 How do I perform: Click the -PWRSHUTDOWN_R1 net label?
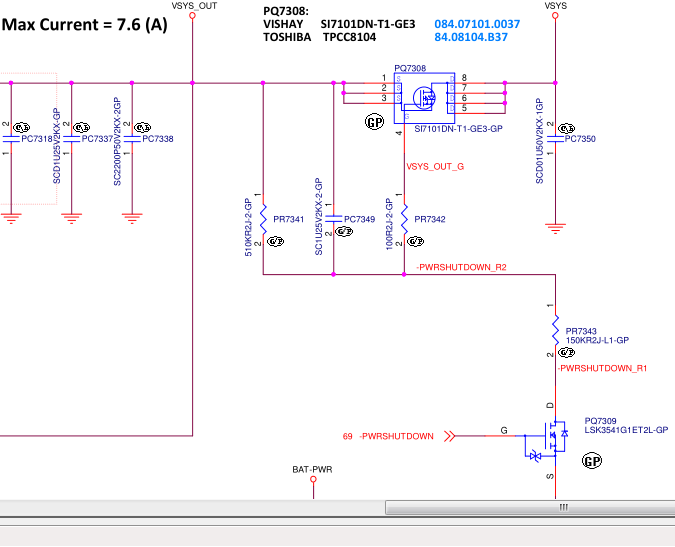(x=602, y=369)
